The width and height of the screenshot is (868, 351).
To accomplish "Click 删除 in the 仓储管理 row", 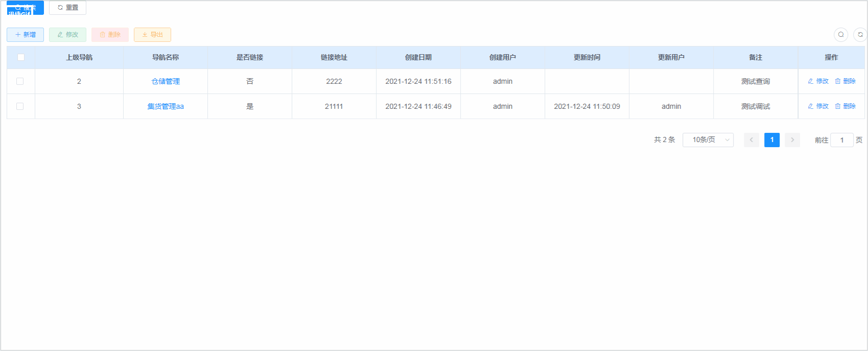I will (845, 81).
